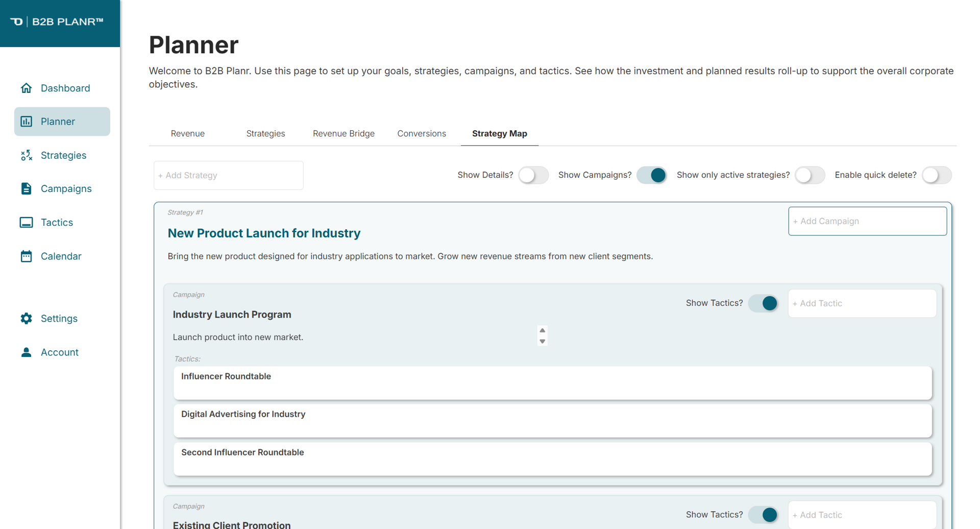Click the B2B PLANR logo
Screen dimensions: 980x529
(x=57, y=21)
